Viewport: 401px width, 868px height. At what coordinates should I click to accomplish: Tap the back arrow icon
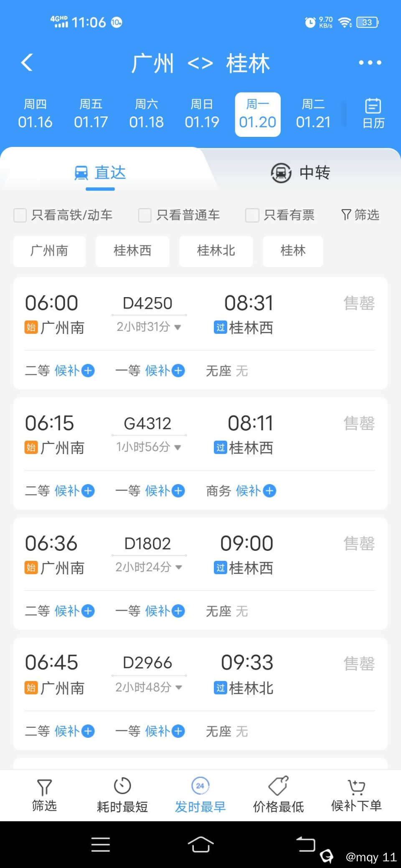click(x=27, y=63)
